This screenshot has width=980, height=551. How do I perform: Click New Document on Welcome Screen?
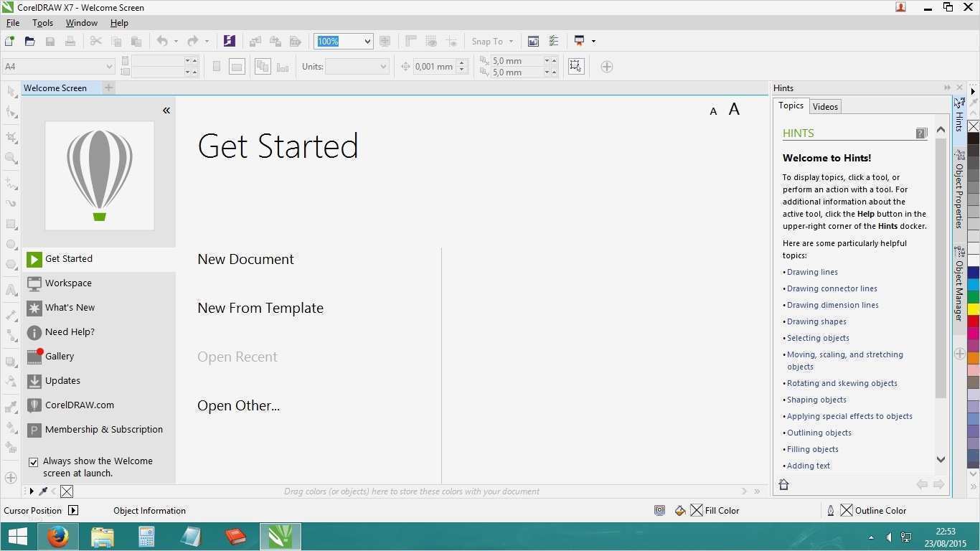245,260
